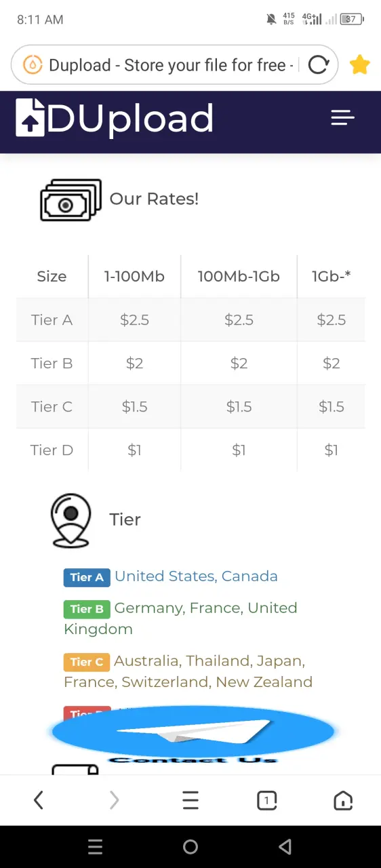Image resolution: width=381 pixels, height=868 pixels.
Task: Tap the 100Mb-1Gb column header
Action: pyautogui.click(x=239, y=276)
